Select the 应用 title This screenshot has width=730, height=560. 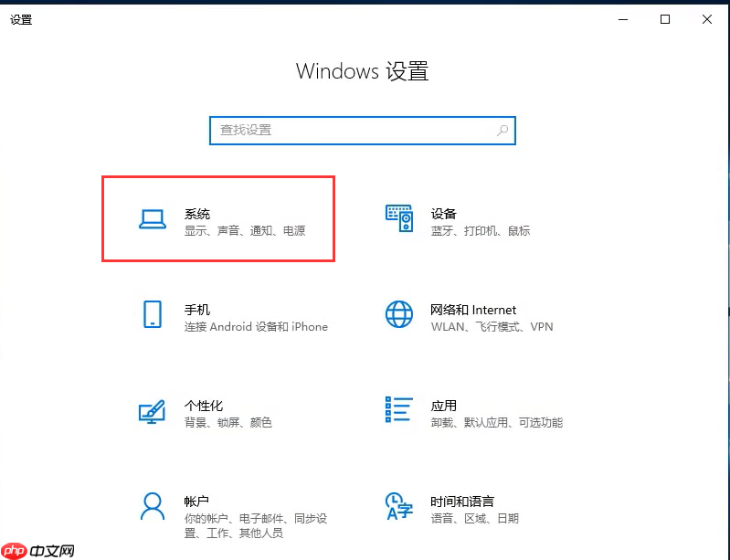[443, 406]
